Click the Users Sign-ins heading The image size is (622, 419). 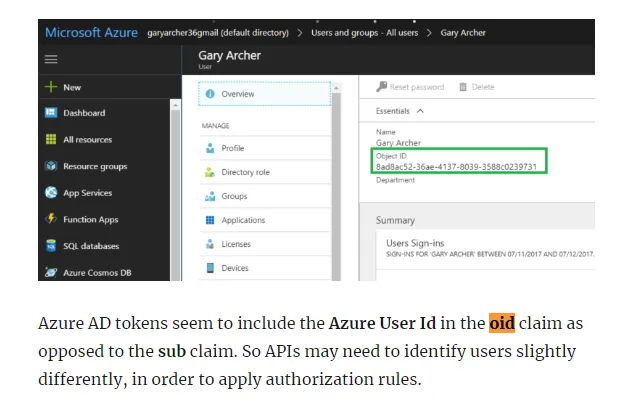(x=415, y=243)
